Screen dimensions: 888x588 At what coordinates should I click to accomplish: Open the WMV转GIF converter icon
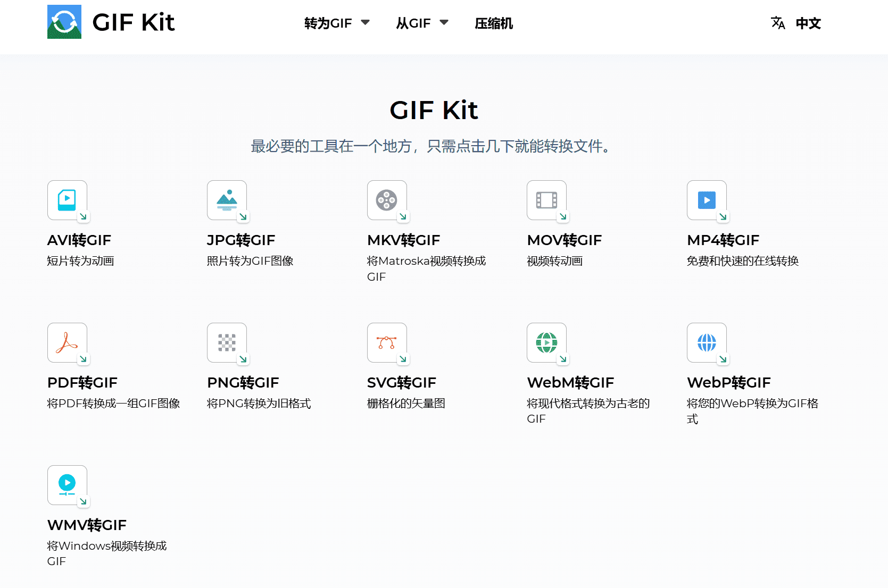tap(67, 485)
